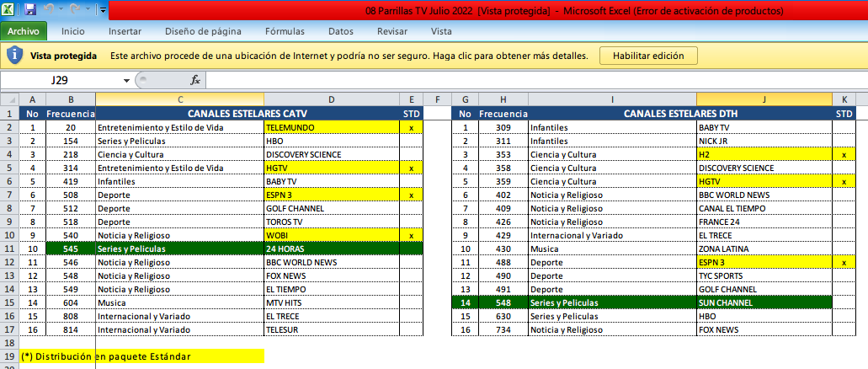The height and width of the screenshot is (369, 868).
Task: Select the Musica cell next to frequency 604
Action: coord(180,303)
